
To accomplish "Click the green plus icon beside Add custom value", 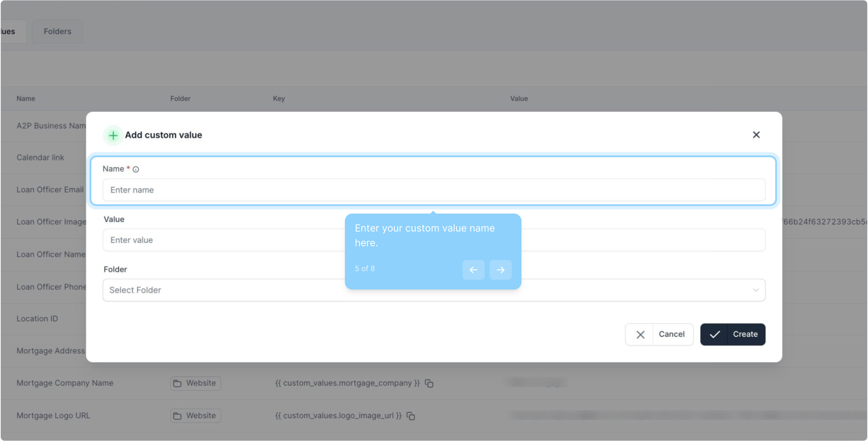I will pyautogui.click(x=113, y=135).
